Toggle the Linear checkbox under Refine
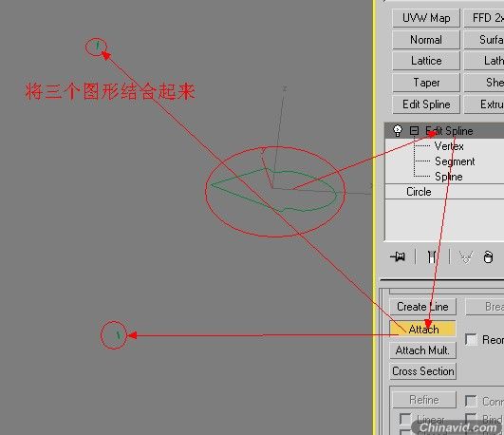Image resolution: width=504 pixels, height=435 pixels. click(405, 419)
